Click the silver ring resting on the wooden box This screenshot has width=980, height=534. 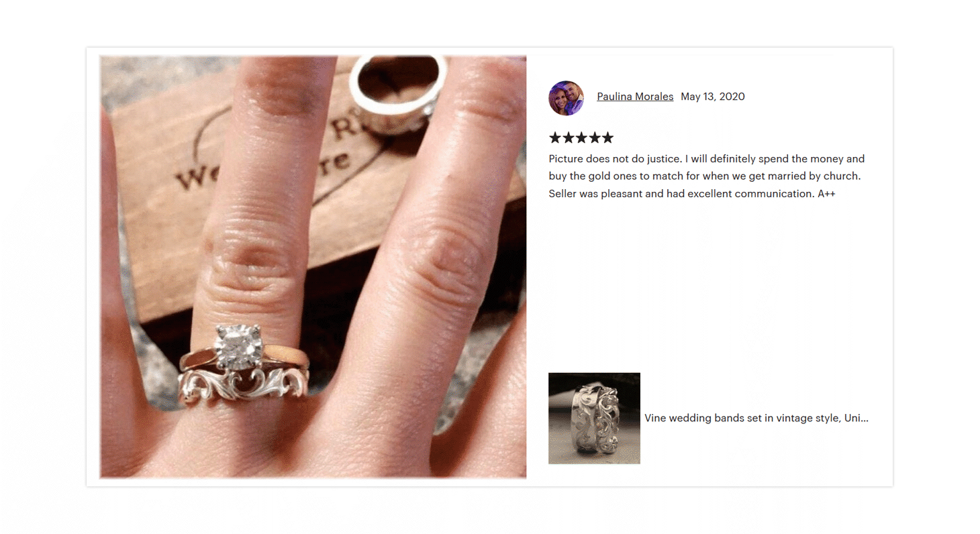(x=398, y=92)
